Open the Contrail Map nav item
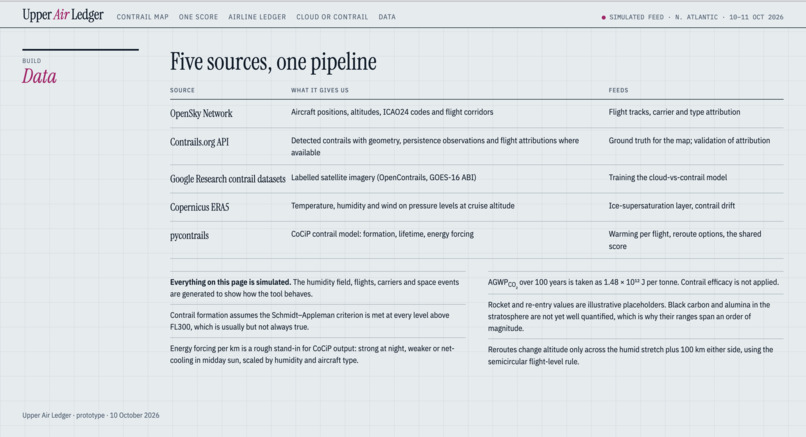The width and height of the screenshot is (806, 437). point(142,17)
